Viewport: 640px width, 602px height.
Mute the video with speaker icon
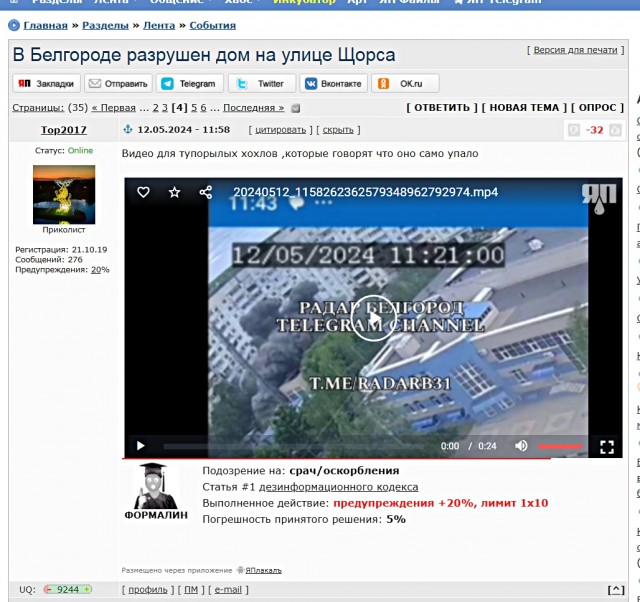(521, 446)
